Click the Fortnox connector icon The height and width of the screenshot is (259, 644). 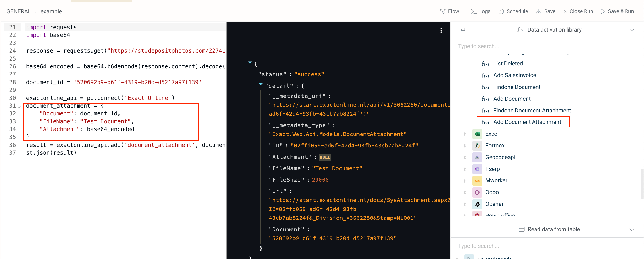click(477, 146)
